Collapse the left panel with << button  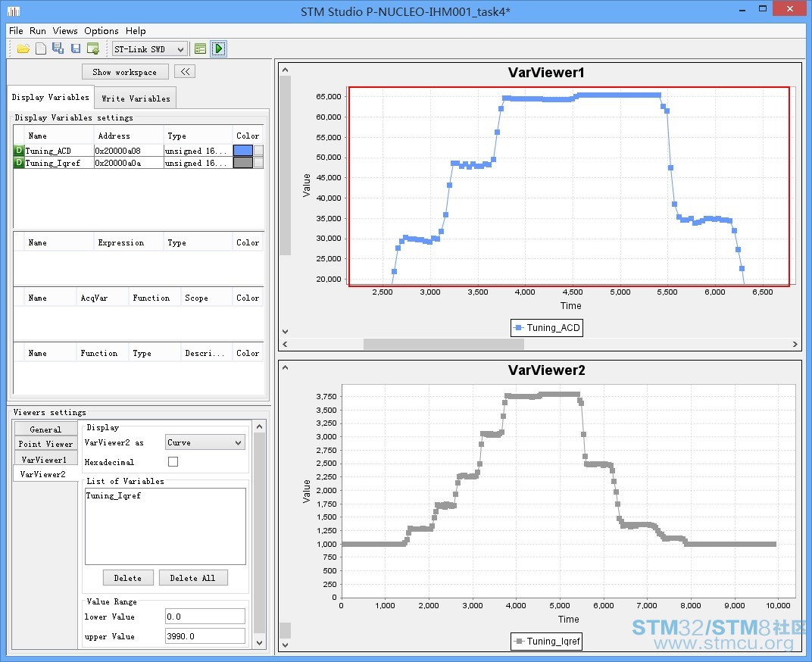click(185, 71)
